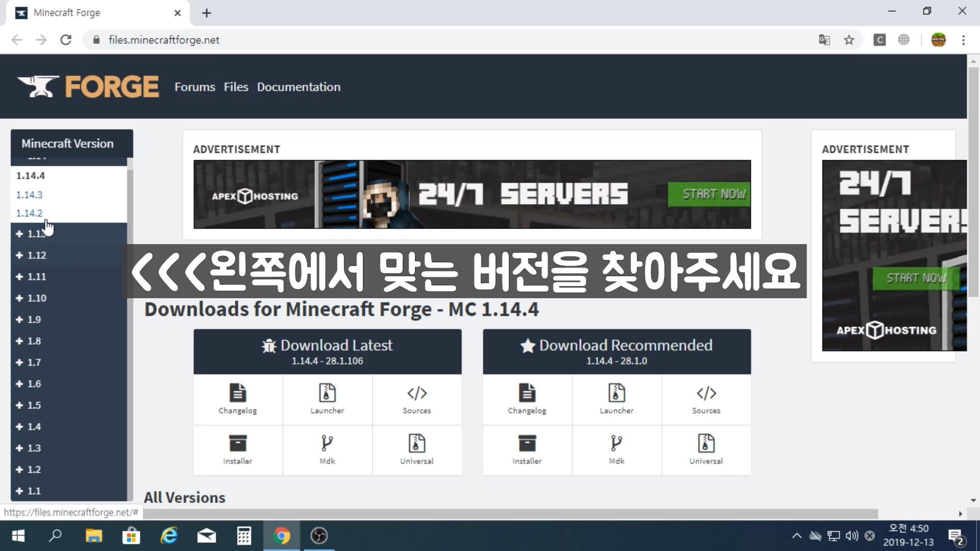Select version 1.14.4 in the sidebar

[x=31, y=176]
